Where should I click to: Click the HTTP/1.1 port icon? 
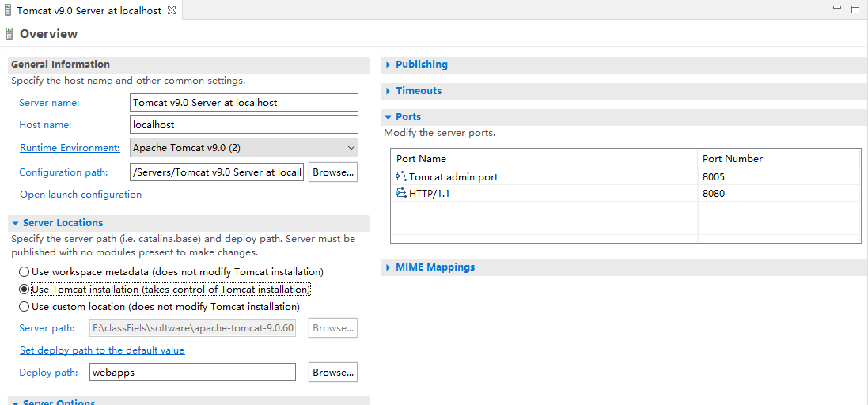click(401, 194)
